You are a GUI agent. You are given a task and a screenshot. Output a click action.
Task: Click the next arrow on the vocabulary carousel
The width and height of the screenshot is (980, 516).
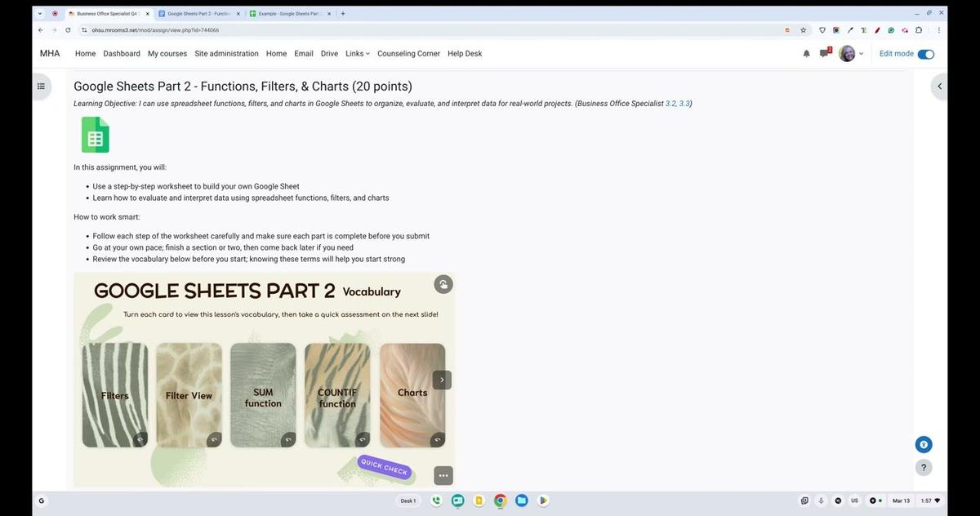click(x=442, y=379)
